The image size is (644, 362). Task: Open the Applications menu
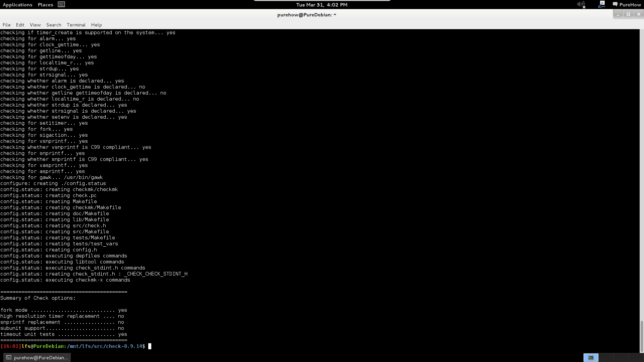click(x=17, y=5)
